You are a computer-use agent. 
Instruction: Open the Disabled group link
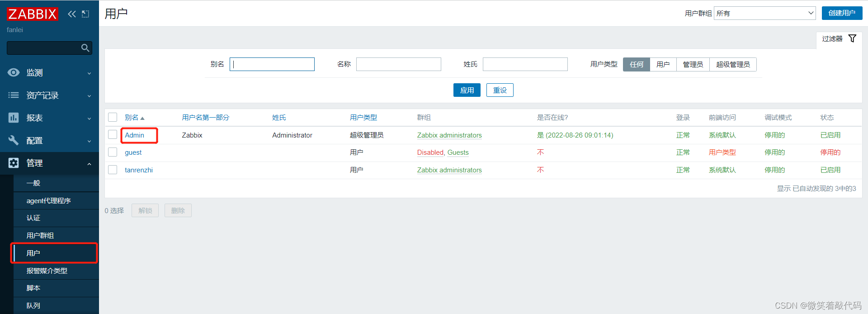pos(430,152)
